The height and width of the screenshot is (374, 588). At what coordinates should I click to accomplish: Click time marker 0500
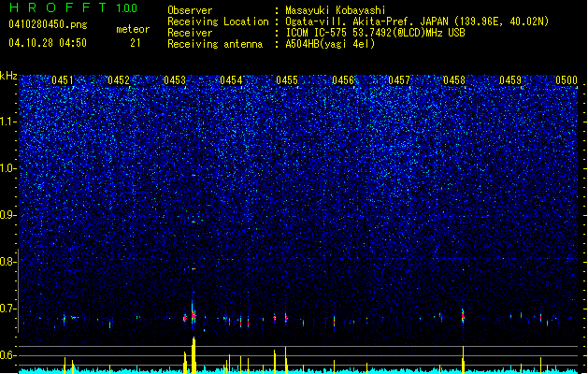(x=566, y=80)
